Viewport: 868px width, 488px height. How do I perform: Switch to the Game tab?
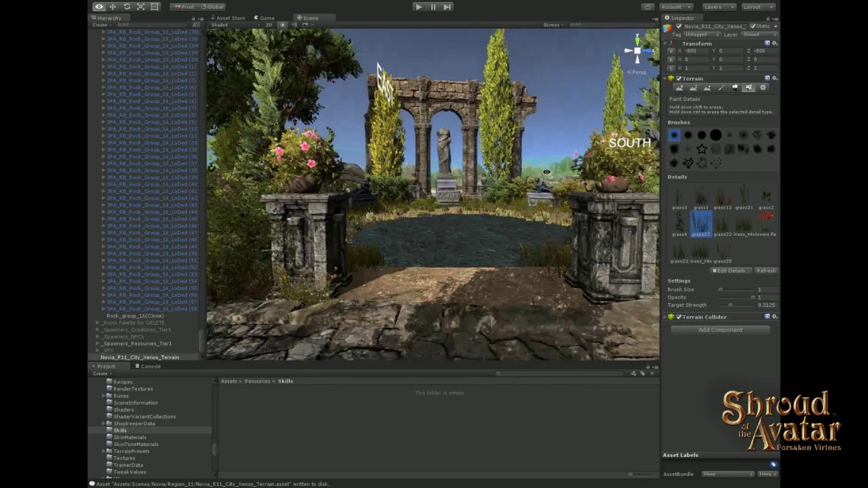[x=265, y=18]
